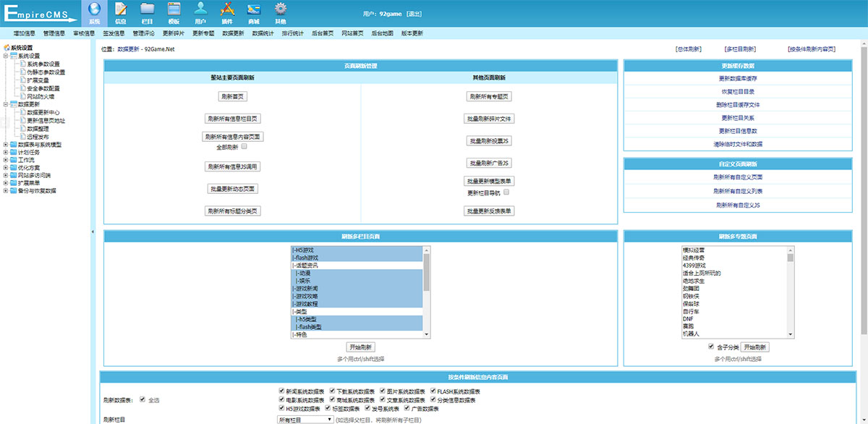Viewport: 868px width, 424px height.
Task: Expand the 数据表与系统模型 tree node
Action: pyautogui.click(x=6, y=144)
